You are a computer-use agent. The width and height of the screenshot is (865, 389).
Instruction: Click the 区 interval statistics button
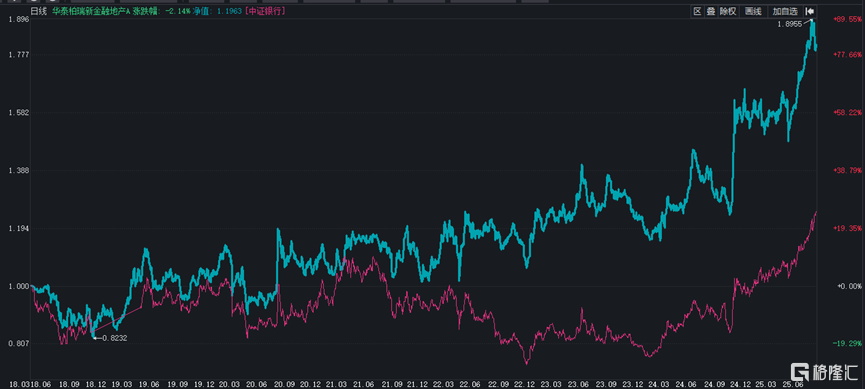click(x=697, y=11)
